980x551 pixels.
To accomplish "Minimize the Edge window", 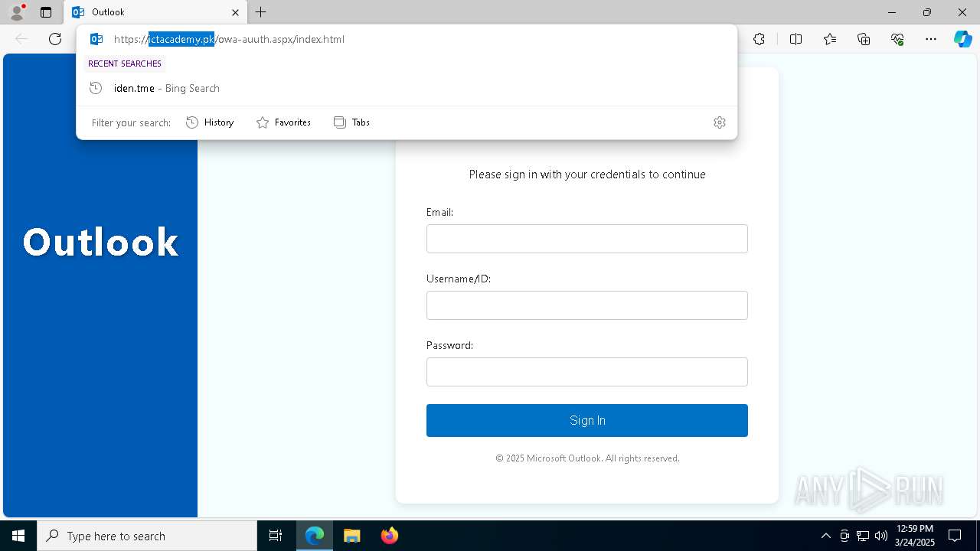I will click(892, 12).
